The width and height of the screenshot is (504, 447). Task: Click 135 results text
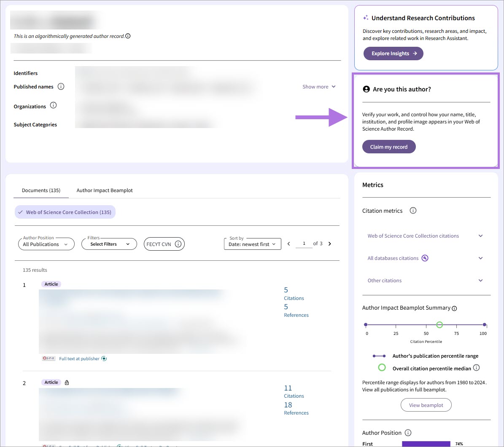point(35,270)
